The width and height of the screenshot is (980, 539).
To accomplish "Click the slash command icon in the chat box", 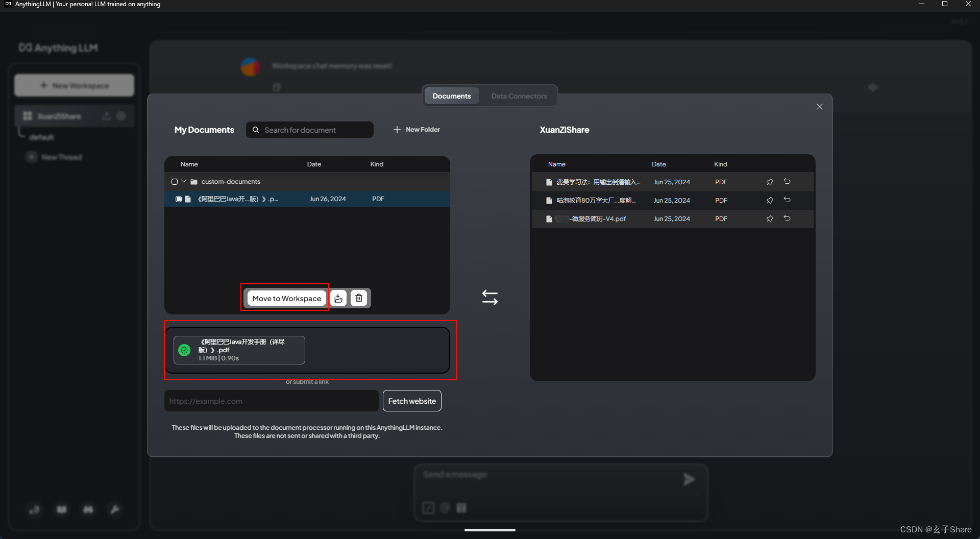I will point(429,508).
